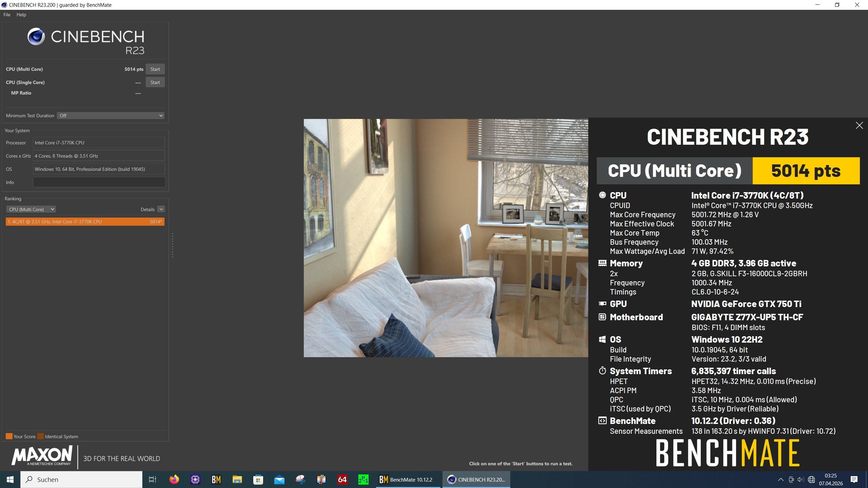Open the Minimum Test Duration dropdown
The image size is (868, 488).
click(111, 115)
